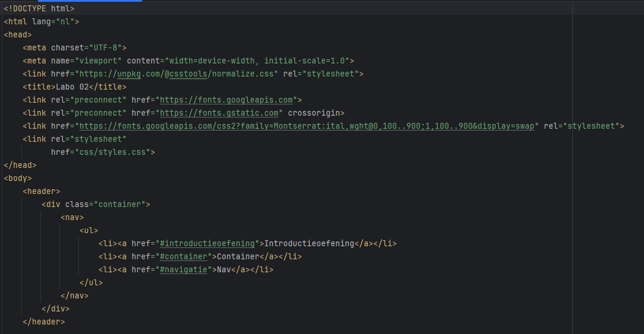644x334 pixels.
Task: Click the fonts.gstatic.com URL
Action: tap(219, 113)
